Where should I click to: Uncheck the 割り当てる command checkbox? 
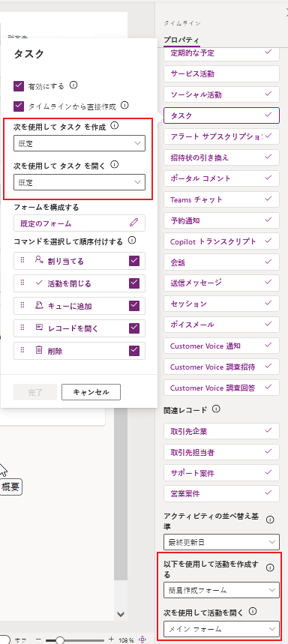pyautogui.click(x=134, y=261)
